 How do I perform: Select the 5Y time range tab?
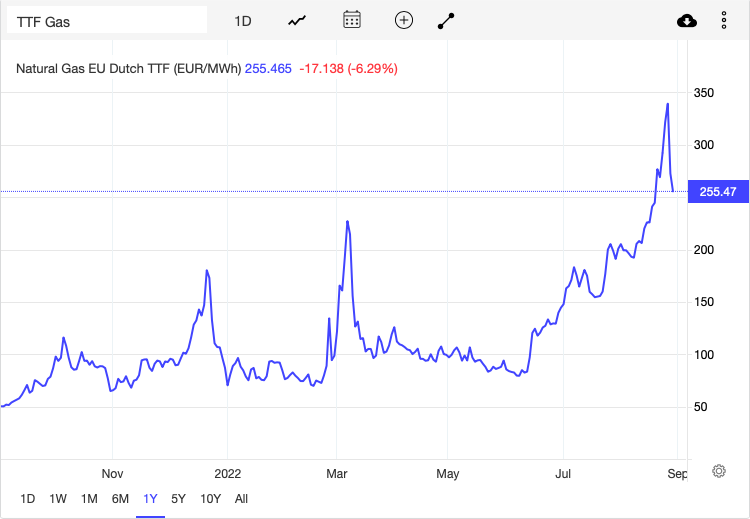[178, 499]
